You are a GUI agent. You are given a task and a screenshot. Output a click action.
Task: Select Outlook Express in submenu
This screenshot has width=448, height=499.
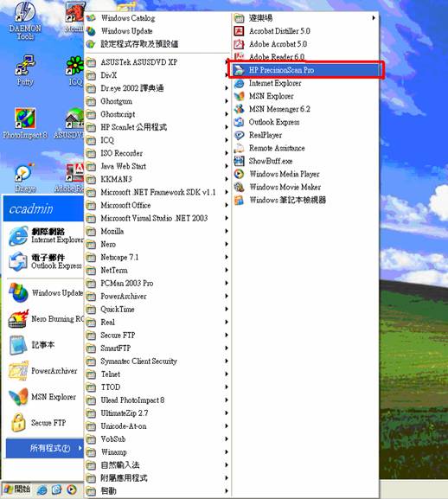pyautogui.click(x=305, y=122)
